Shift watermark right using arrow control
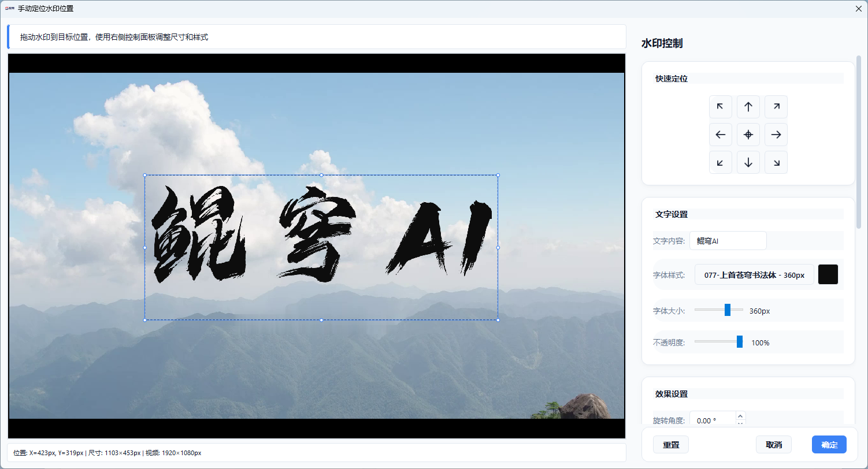Screen dimensions: 868x469 click(x=776, y=134)
